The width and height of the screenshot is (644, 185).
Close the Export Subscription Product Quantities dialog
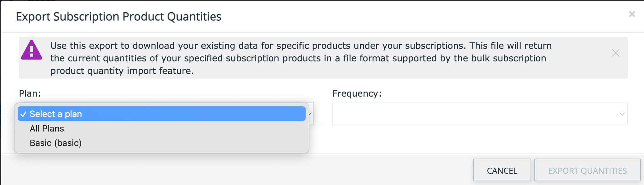632,14
